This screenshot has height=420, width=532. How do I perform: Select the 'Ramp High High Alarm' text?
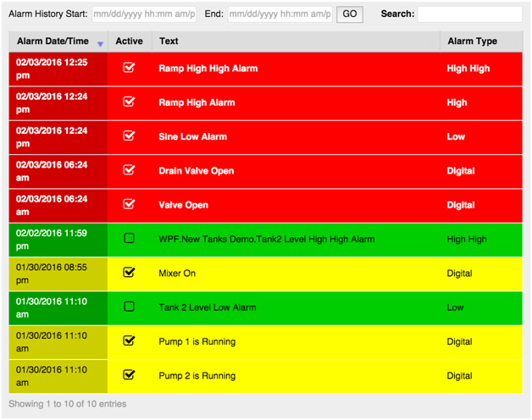point(208,69)
